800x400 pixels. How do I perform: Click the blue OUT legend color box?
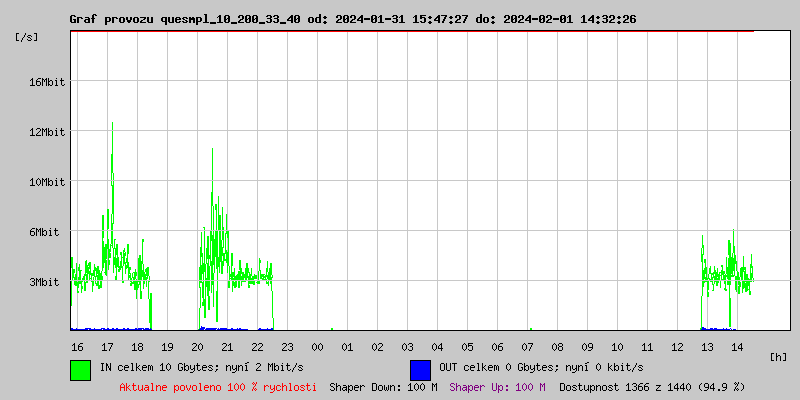(420, 369)
